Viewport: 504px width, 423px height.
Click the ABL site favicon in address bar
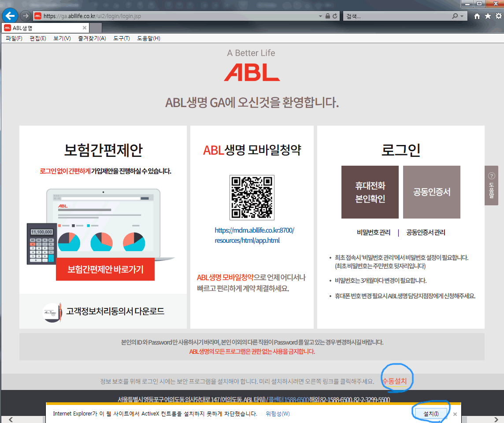[x=38, y=16]
